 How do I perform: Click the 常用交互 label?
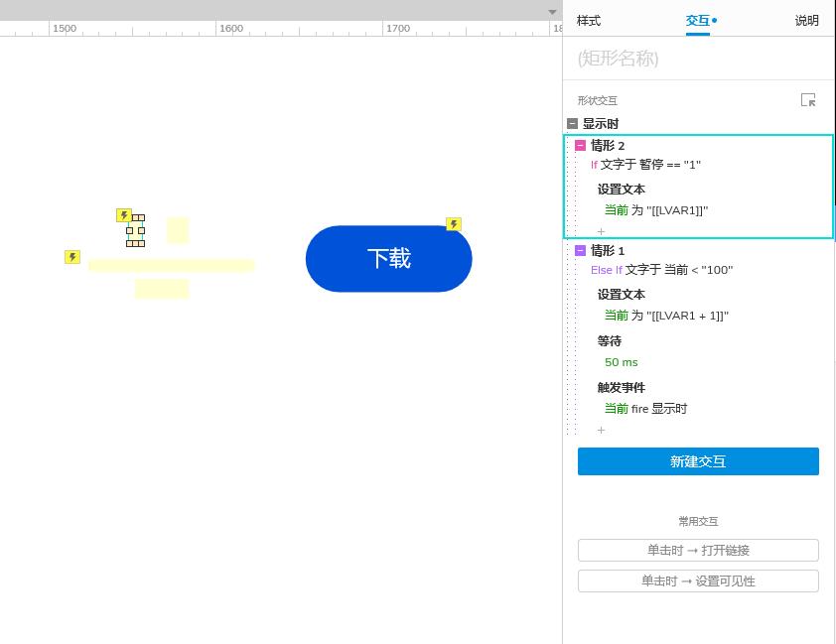pos(698,522)
